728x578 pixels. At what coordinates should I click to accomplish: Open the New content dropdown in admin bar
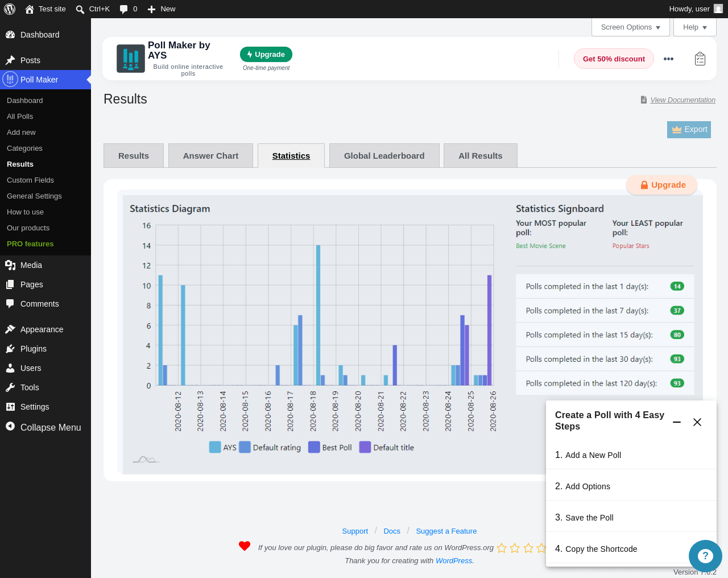(162, 9)
